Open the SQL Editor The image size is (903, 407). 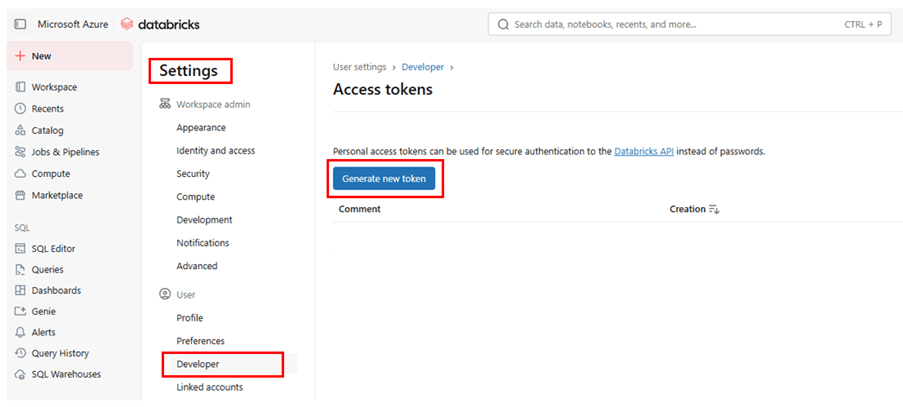coord(53,248)
